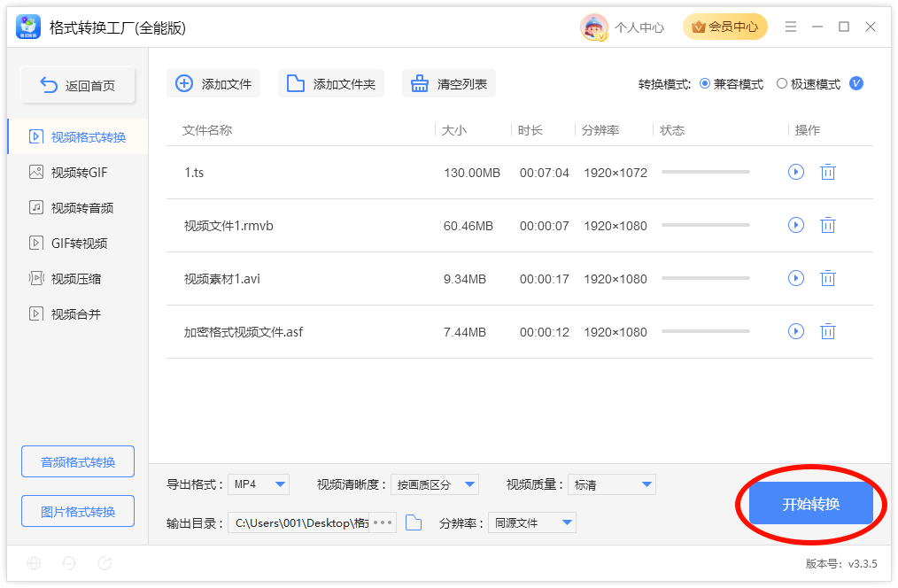This screenshot has width=898, height=588.
Task: Click progress bar of 1.ts row
Action: coord(706,172)
